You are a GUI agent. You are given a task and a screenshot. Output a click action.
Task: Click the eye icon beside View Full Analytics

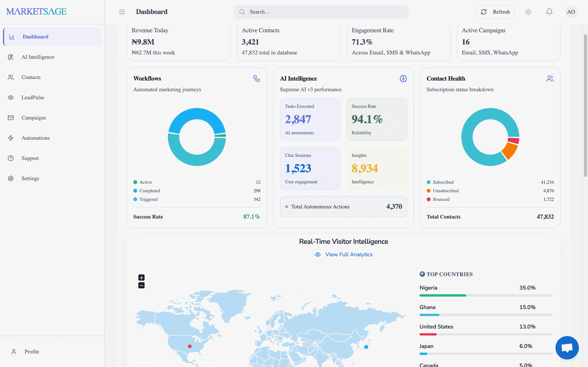click(x=318, y=255)
